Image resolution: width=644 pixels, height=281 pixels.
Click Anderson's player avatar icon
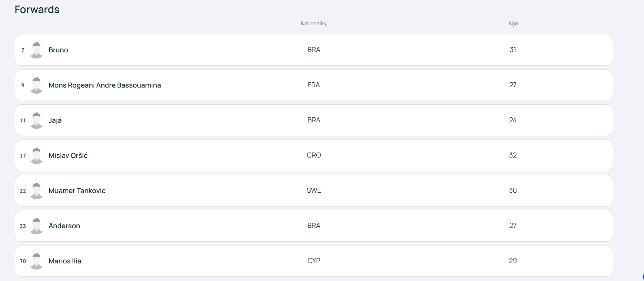click(x=37, y=226)
